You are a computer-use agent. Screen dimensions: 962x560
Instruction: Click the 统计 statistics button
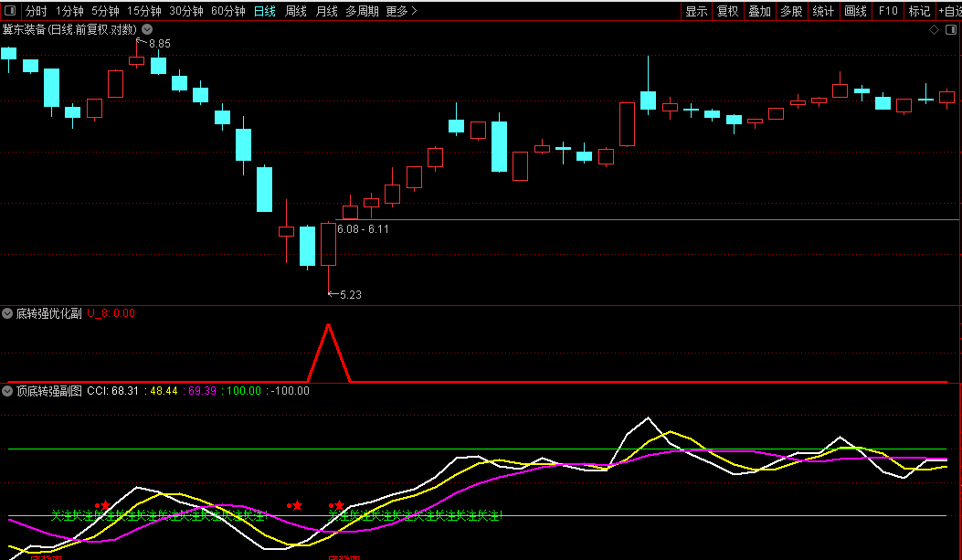tap(823, 11)
